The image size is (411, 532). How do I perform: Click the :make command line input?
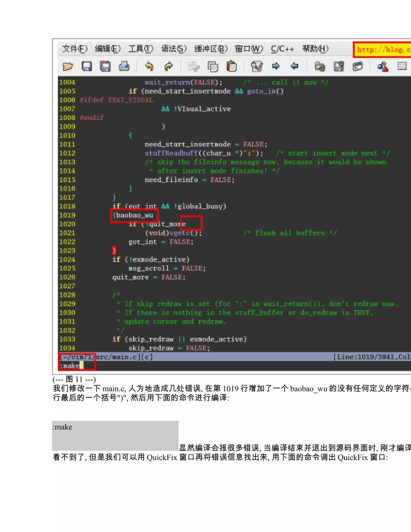pyautogui.click(x=72, y=366)
